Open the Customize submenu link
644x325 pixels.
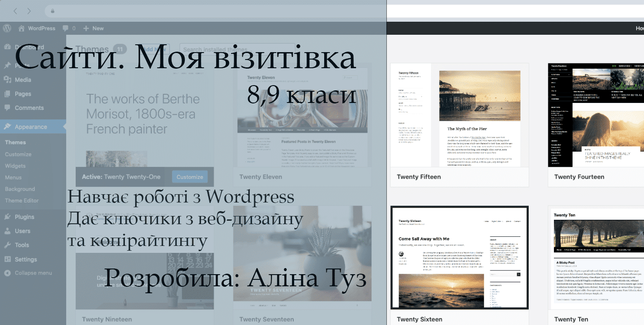[18, 154]
